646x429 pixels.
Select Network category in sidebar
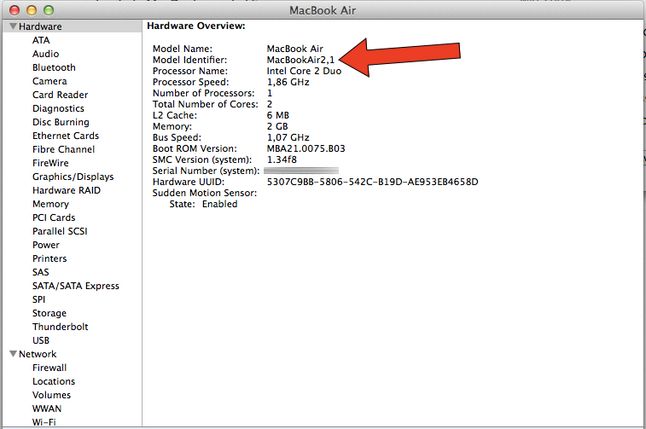click(x=37, y=354)
